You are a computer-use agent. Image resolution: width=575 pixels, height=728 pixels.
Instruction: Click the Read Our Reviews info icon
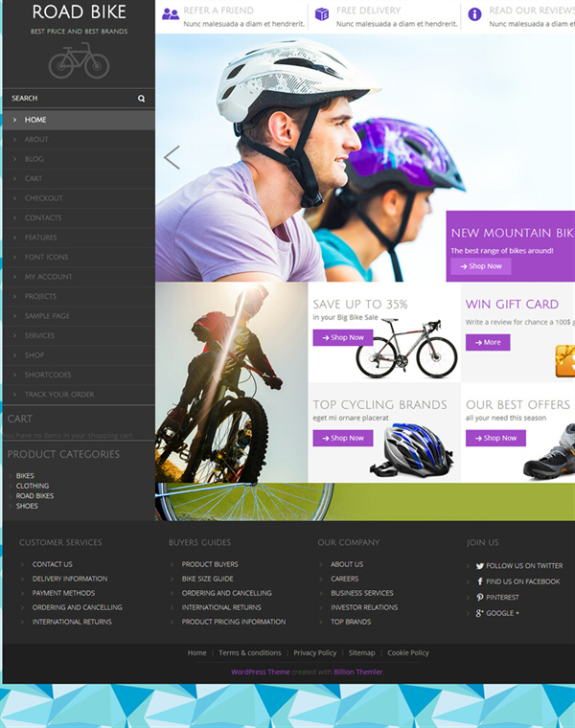(474, 14)
